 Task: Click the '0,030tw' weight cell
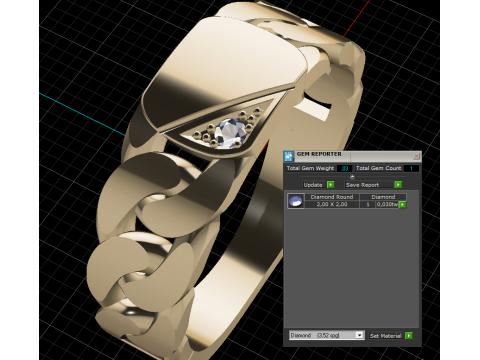click(x=387, y=204)
